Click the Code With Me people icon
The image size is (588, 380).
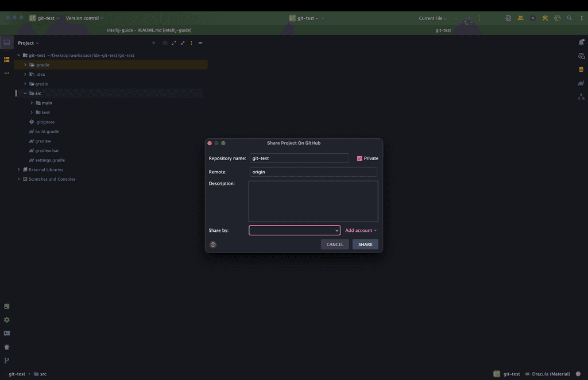[520, 18]
